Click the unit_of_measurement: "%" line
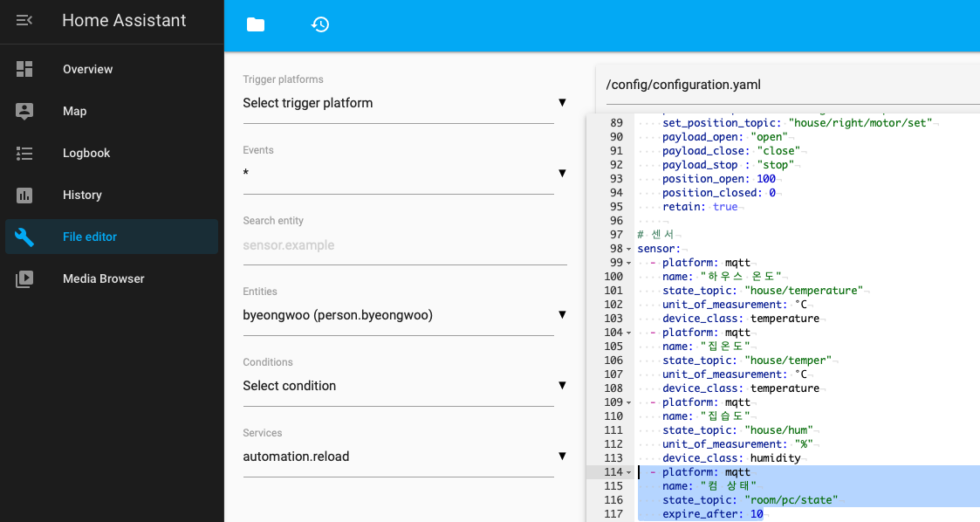 tap(737, 444)
